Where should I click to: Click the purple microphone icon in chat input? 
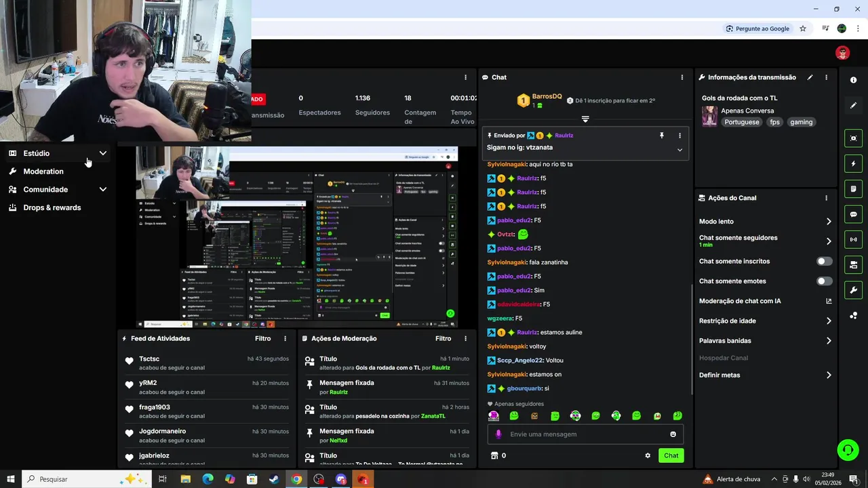498,434
